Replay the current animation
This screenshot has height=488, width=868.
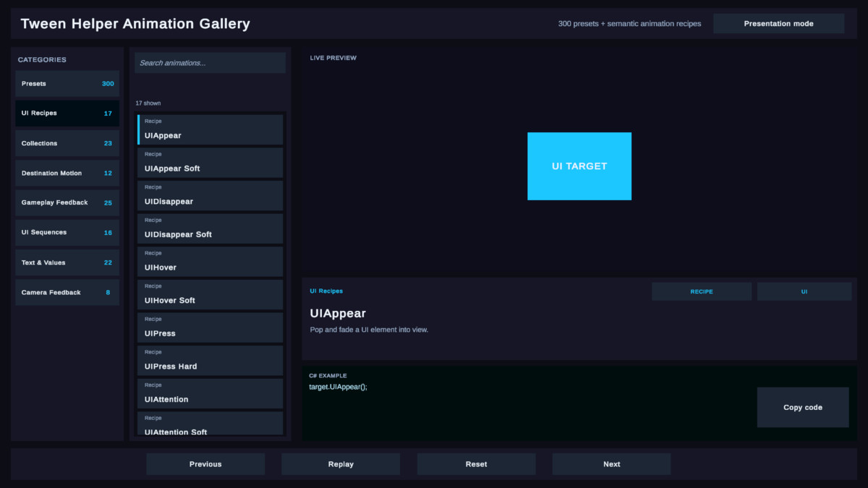tap(341, 464)
